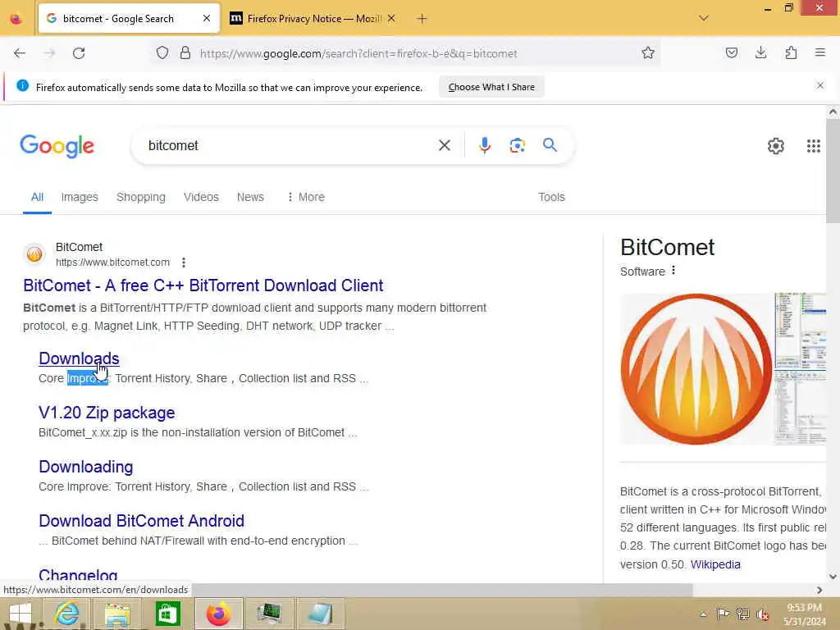Open the Save to Pocket icon

(731, 52)
